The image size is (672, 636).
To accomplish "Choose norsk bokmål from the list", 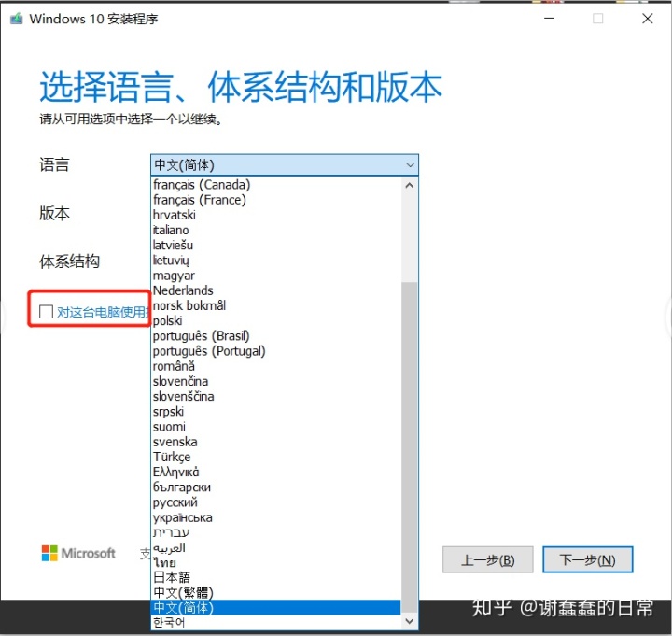I will point(276,305).
